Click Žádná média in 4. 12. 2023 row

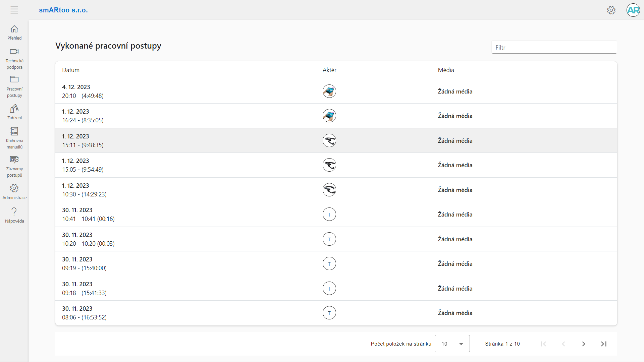pos(455,92)
